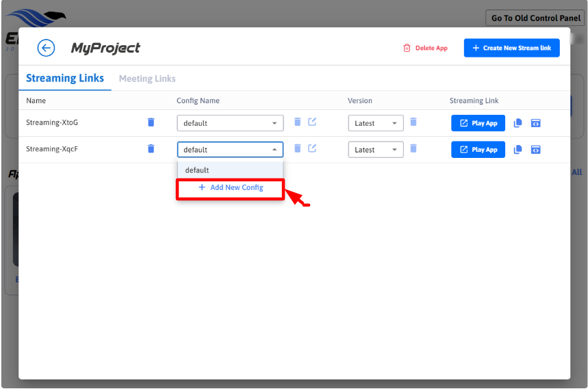
Task: Expand Version dropdown for Streaming-XqcF
Action: 375,150
